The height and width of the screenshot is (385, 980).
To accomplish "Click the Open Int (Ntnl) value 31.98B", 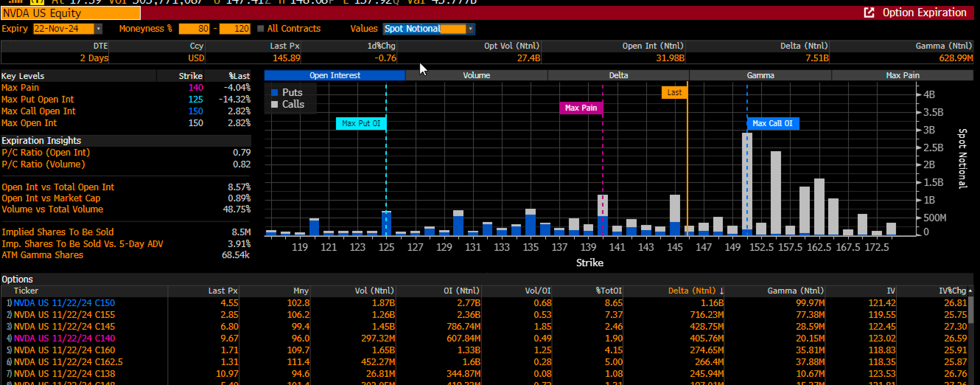I will pyautogui.click(x=670, y=58).
